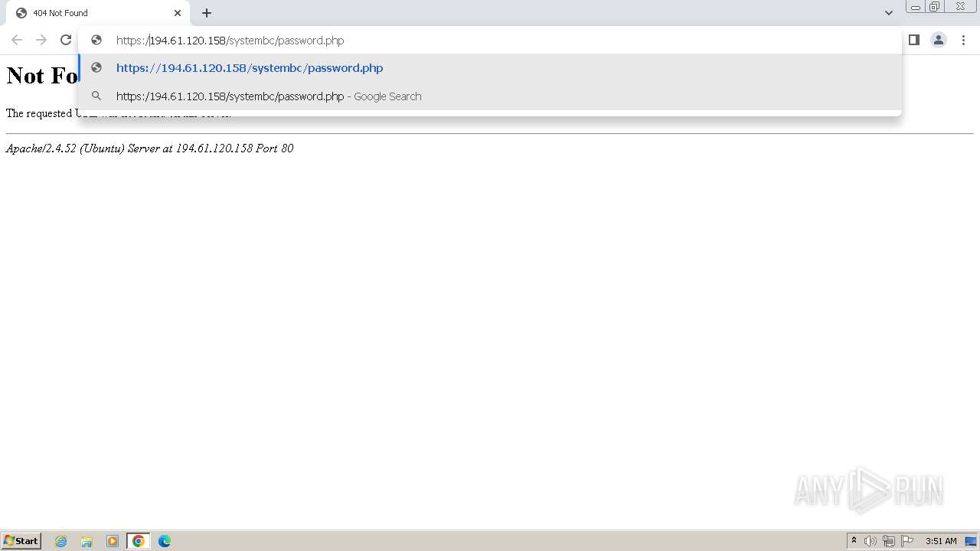This screenshot has width=980, height=551.
Task: Restore down the Chrome window
Action: (x=935, y=7)
